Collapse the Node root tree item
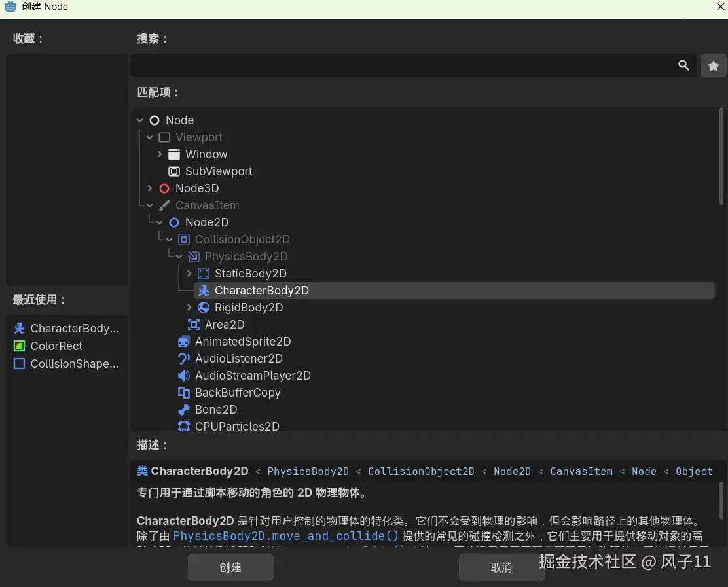 click(x=139, y=120)
